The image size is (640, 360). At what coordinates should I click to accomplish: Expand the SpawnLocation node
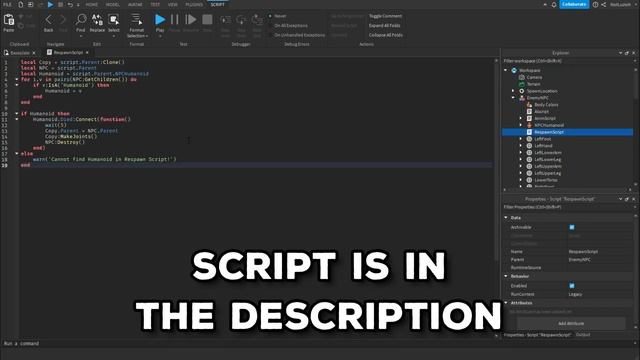[x=513, y=91]
